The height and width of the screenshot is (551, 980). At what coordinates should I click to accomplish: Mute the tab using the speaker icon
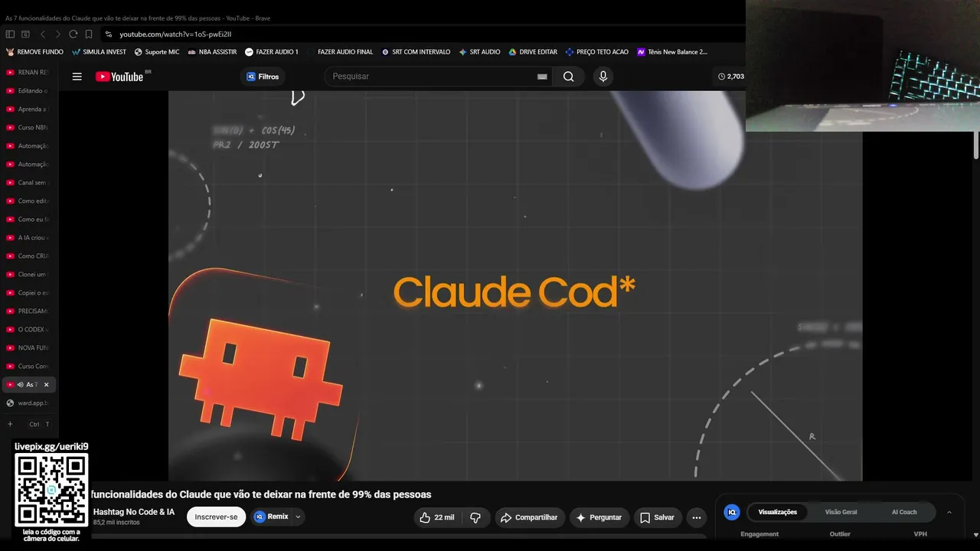click(x=20, y=385)
